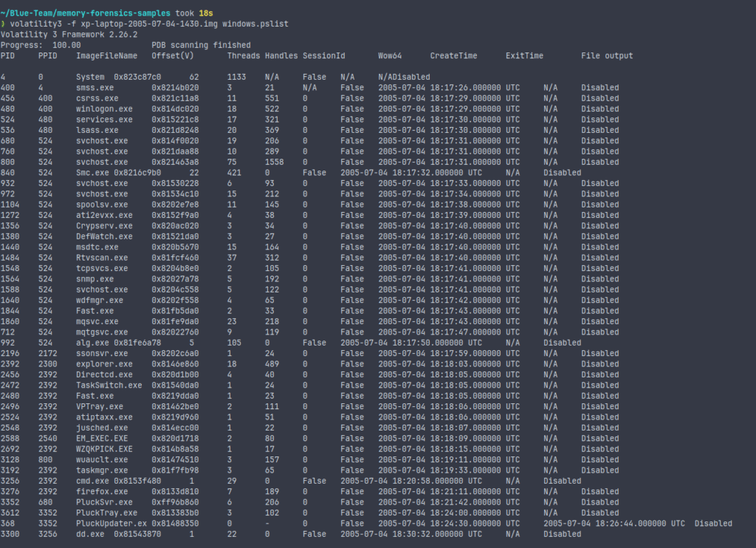Click the tcpsvcs.exe entry

tap(102, 268)
